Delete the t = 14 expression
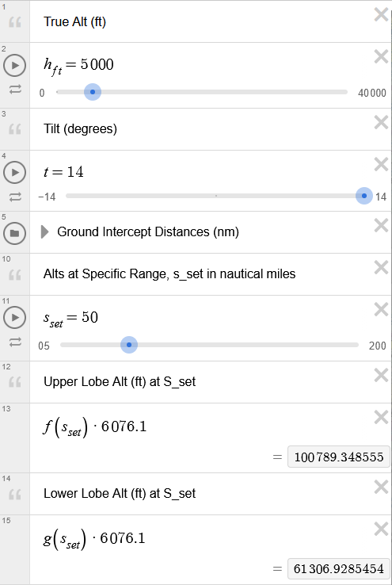This screenshot has height=585, width=392. click(x=381, y=164)
